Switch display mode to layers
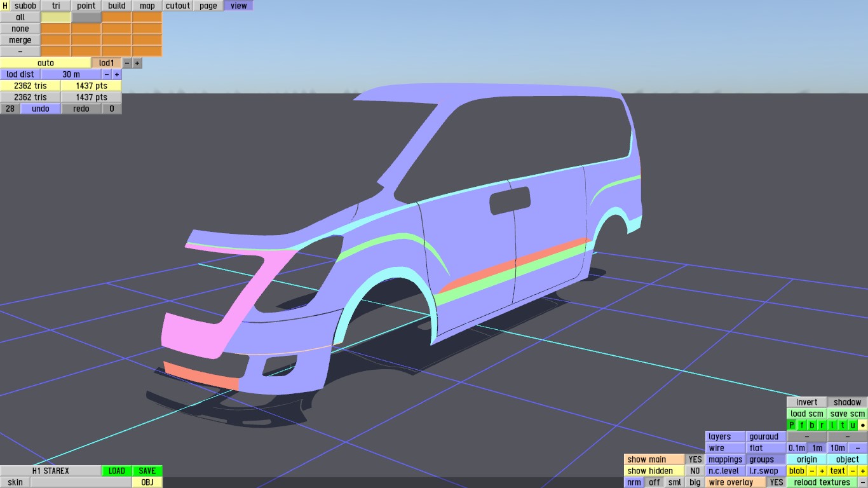868x488 pixels. [726, 437]
